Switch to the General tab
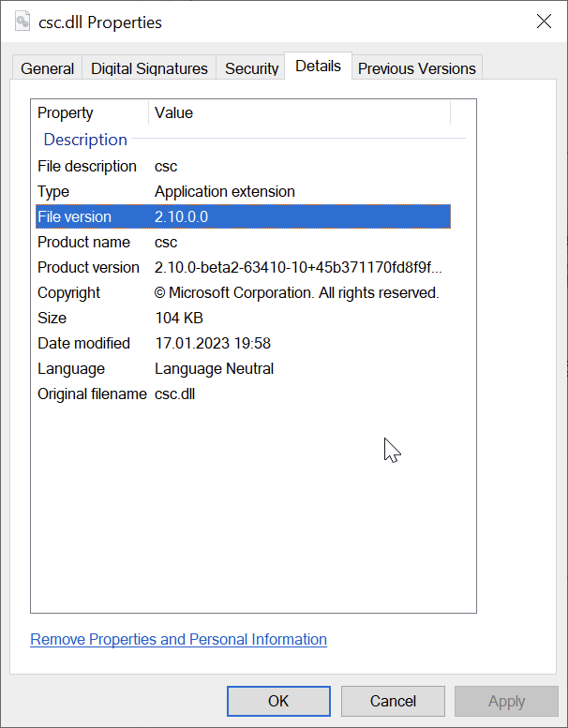This screenshot has width=568, height=728. click(48, 68)
